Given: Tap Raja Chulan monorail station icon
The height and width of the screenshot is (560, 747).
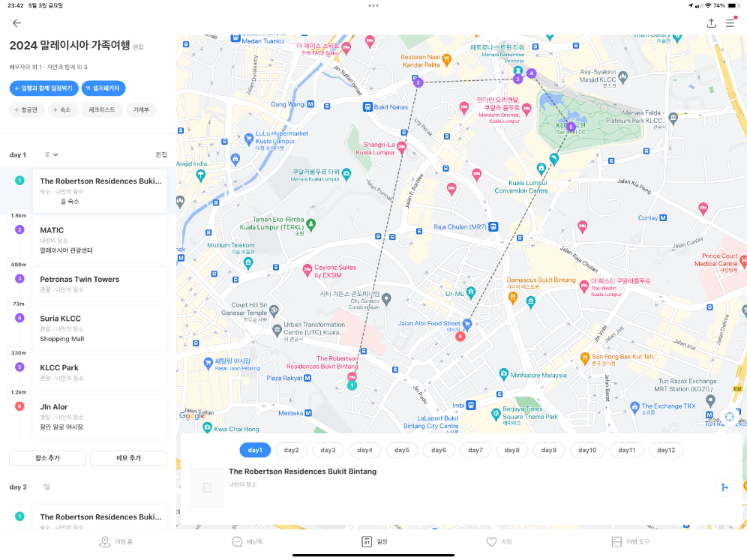Looking at the screenshot, I should click(x=493, y=226).
